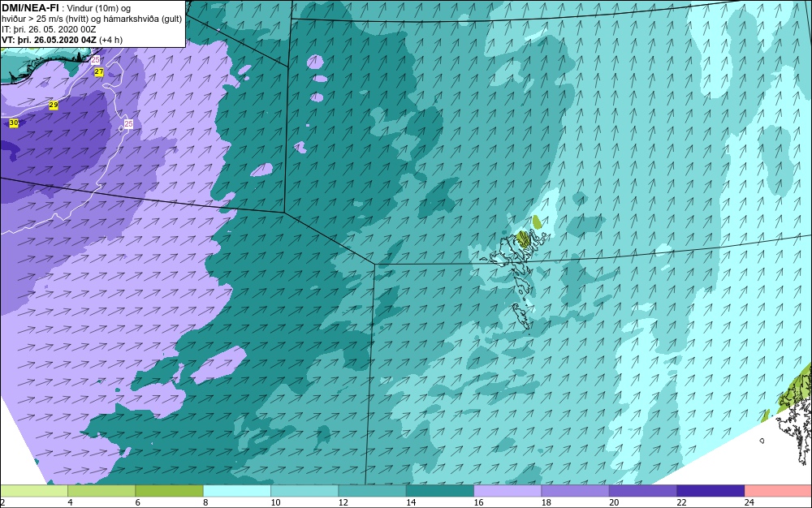Click the legend value "12"

tap(343, 502)
